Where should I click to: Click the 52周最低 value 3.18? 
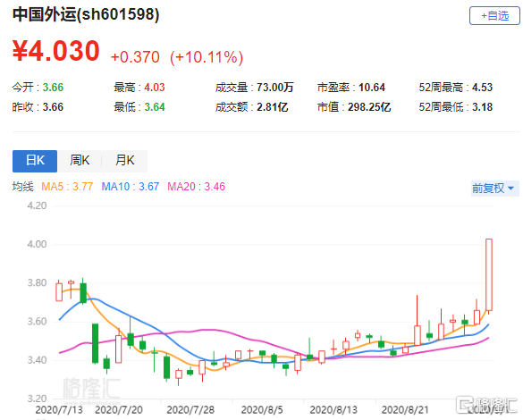click(x=482, y=107)
